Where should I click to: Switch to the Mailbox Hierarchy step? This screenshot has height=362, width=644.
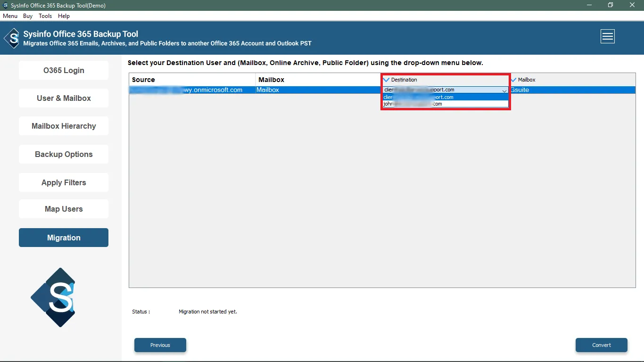(x=64, y=126)
